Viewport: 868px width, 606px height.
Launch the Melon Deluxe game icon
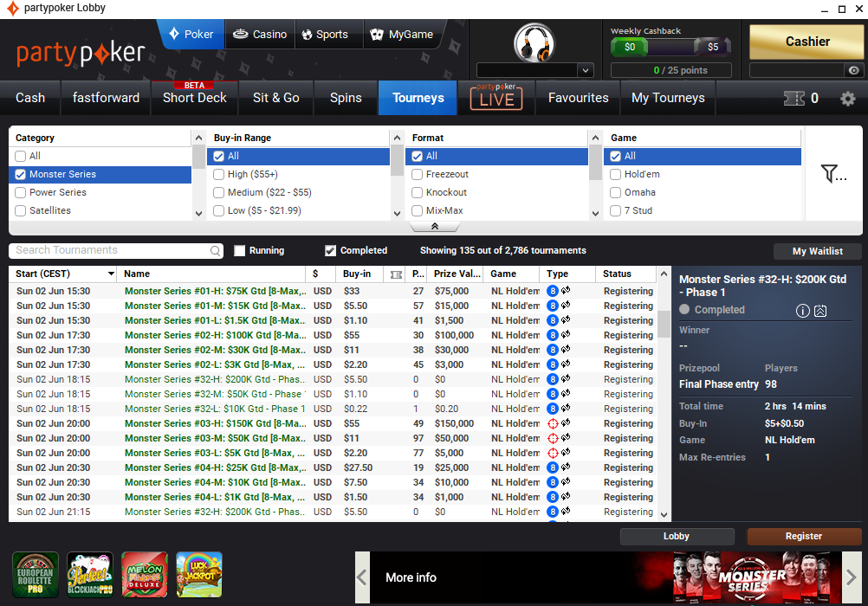(145, 575)
